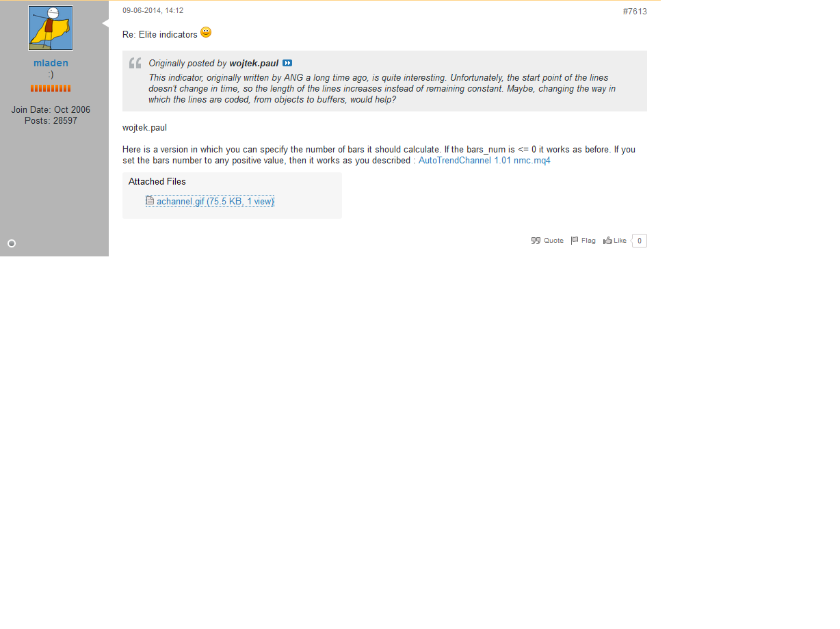This screenshot has width=840, height=629.
Task: Download AutoTrendChannel 1.01 nmc.mq4 file
Action: pos(484,161)
